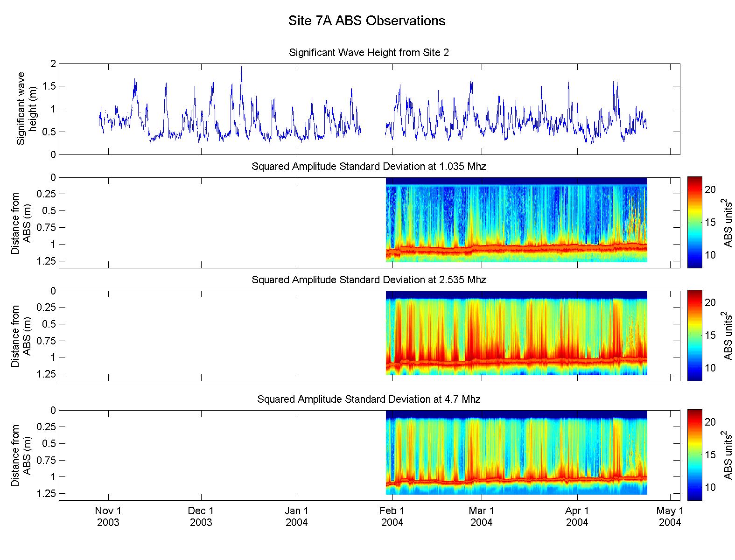Select the May 1 2004 date tick label
Screen dimensions: 735x560
pyautogui.click(x=670, y=517)
